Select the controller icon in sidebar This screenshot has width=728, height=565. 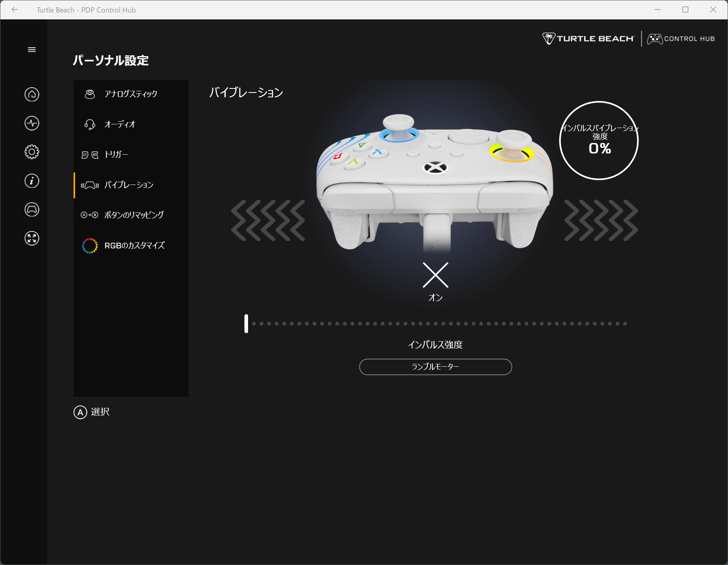pos(32,210)
